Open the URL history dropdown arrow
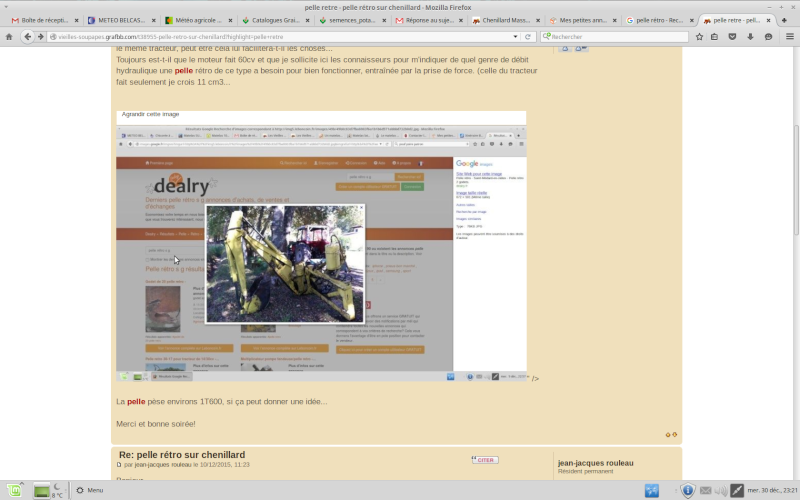The height and width of the screenshot is (500, 800). 515,37
